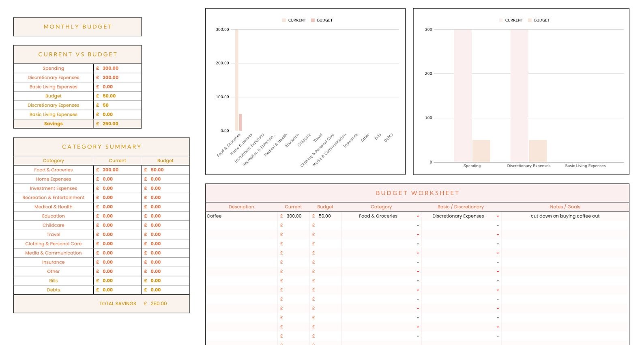This screenshot has width=644, height=345.
Task: Click Childcare in Category Summary
Action: click(54, 225)
